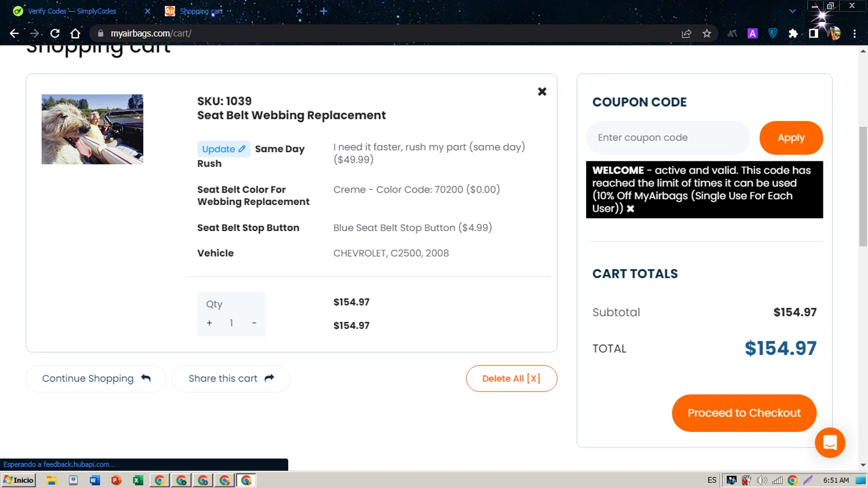Viewport: 868px width, 488px height.
Task: Close the Shopping cart tab
Action: point(299,11)
